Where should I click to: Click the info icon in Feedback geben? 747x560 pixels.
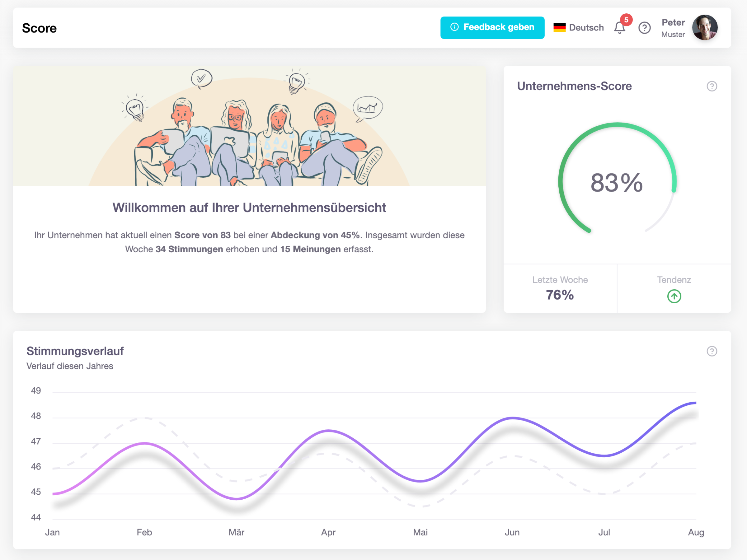[454, 27]
